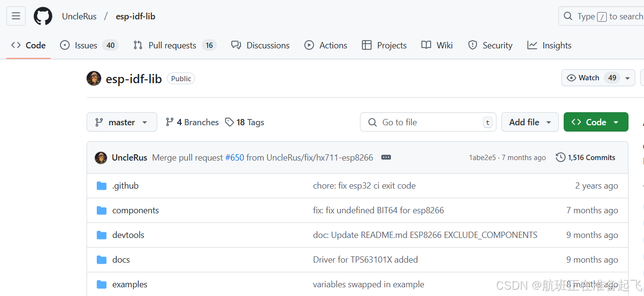Click '9 months ago' timestamp for docs
Screen dimensions: 644x296
coord(592,260)
